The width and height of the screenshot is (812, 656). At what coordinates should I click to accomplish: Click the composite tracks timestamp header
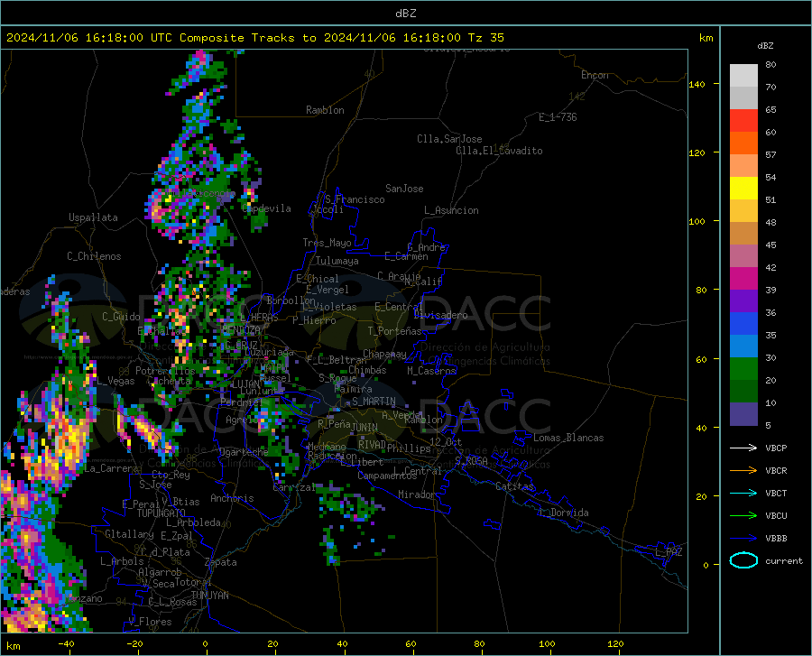coord(254,38)
